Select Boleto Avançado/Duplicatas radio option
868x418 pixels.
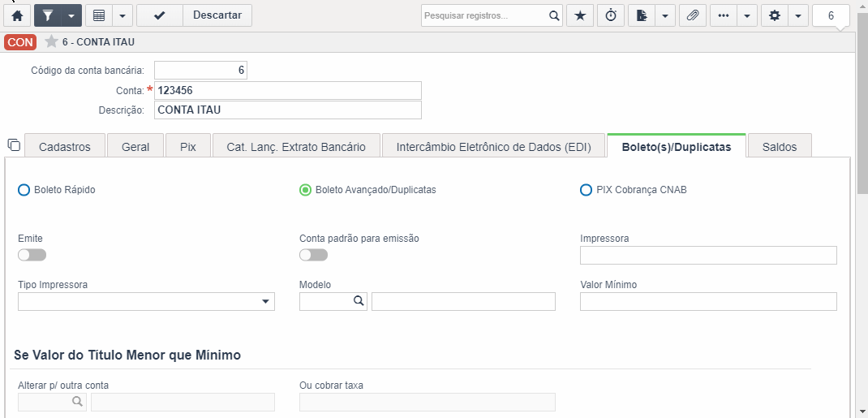[305, 190]
